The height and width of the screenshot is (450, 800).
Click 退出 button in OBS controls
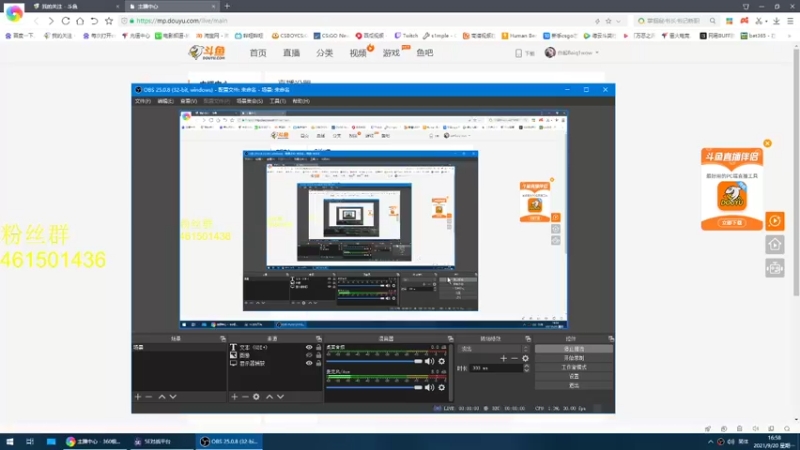[x=574, y=386]
